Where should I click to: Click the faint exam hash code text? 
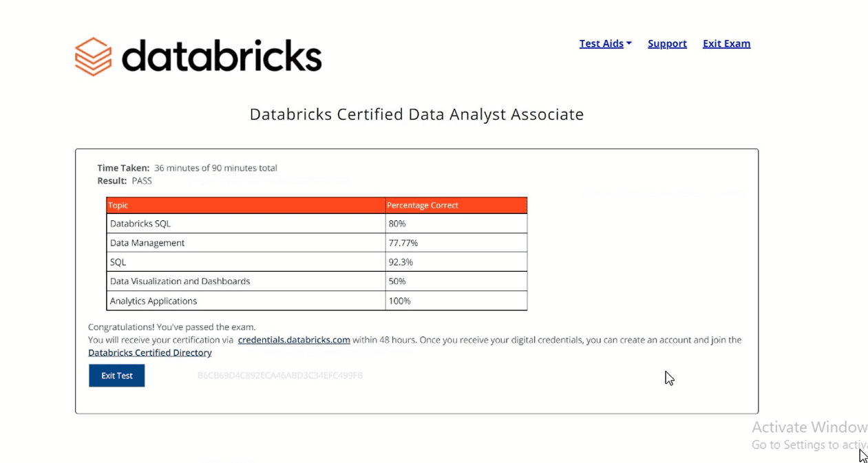point(279,376)
